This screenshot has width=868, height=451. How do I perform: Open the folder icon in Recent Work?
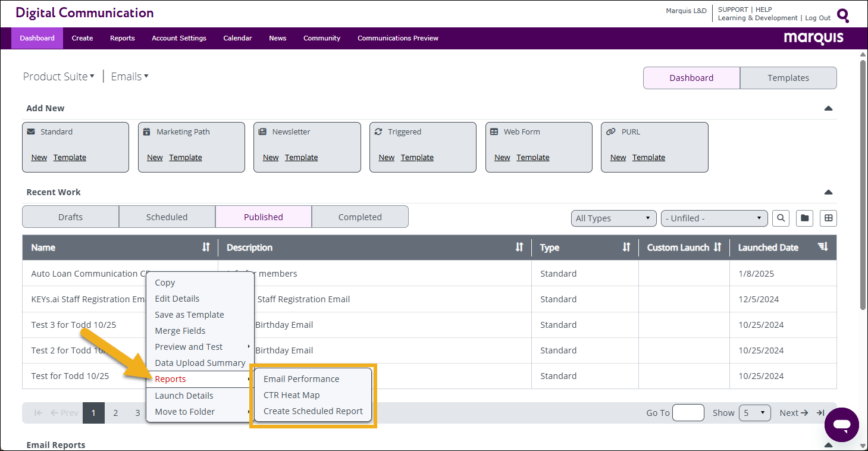[x=804, y=218]
